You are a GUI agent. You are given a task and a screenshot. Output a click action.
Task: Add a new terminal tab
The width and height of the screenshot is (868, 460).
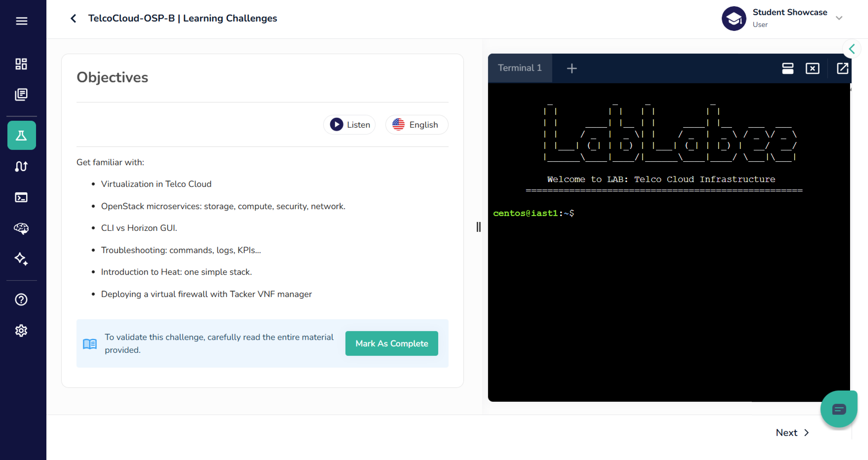(571, 68)
